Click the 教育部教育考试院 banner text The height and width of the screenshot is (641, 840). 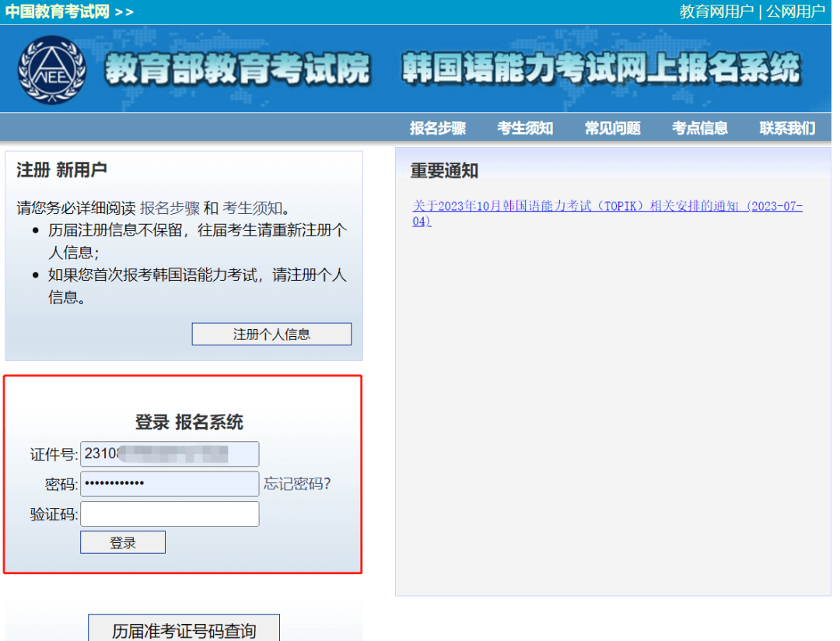tap(237, 69)
